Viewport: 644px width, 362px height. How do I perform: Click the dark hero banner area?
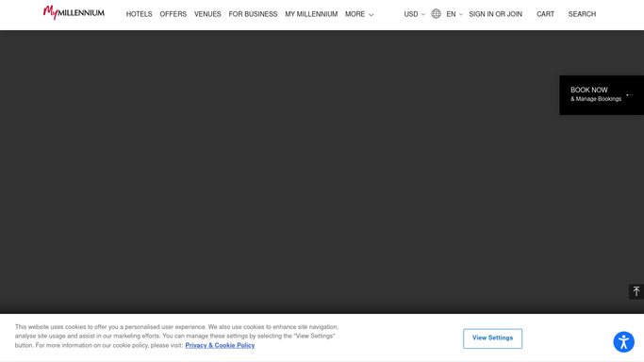(x=279, y=172)
